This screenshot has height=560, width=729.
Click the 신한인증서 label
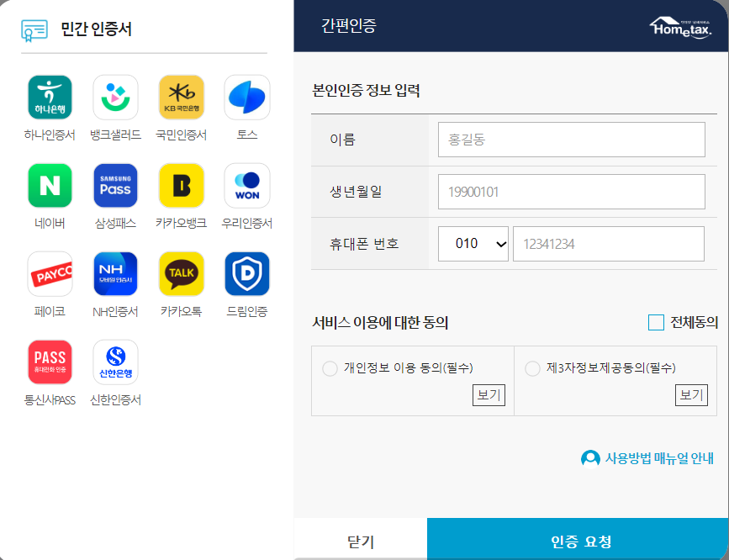115,400
